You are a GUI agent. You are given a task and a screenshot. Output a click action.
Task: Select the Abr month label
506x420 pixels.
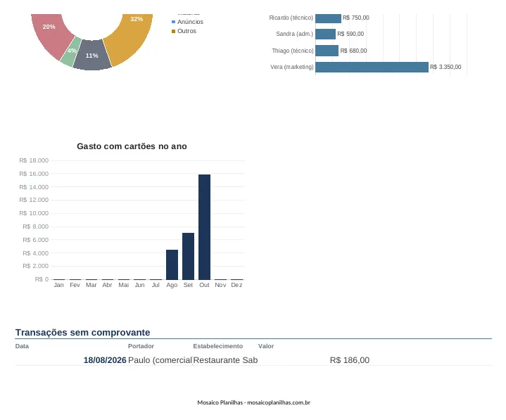tap(107, 285)
